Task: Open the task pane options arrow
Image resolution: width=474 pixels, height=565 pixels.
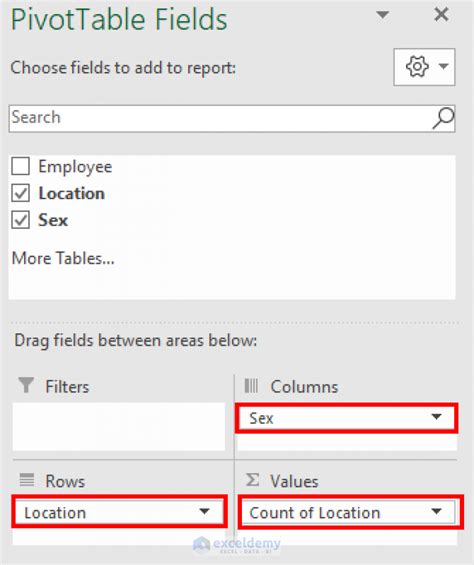Action: [x=382, y=15]
